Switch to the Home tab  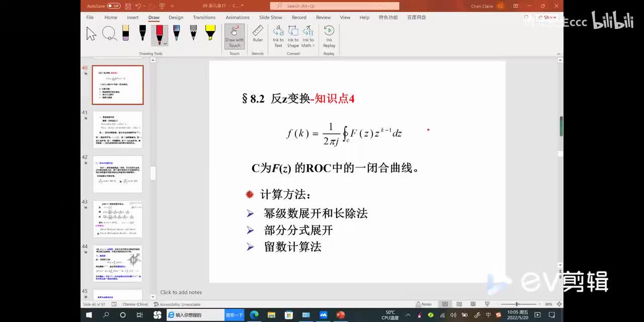111,17
